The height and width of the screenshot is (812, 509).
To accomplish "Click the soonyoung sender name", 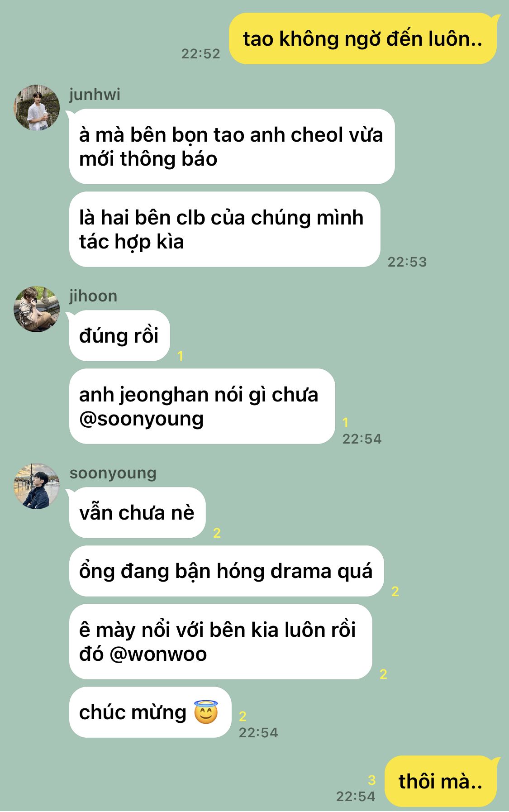I will pyautogui.click(x=113, y=473).
